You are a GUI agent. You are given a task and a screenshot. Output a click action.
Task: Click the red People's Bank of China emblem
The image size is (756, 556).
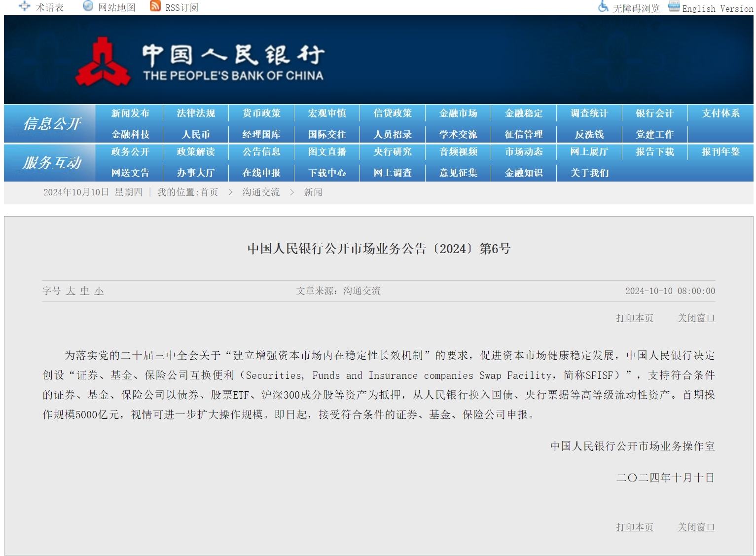click(x=103, y=62)
